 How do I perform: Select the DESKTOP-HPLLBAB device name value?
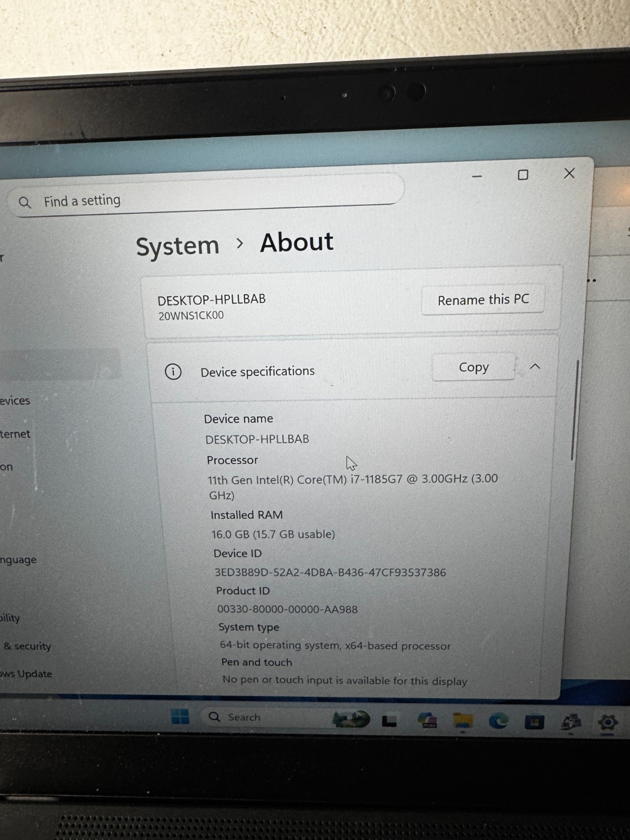[257, 439]
